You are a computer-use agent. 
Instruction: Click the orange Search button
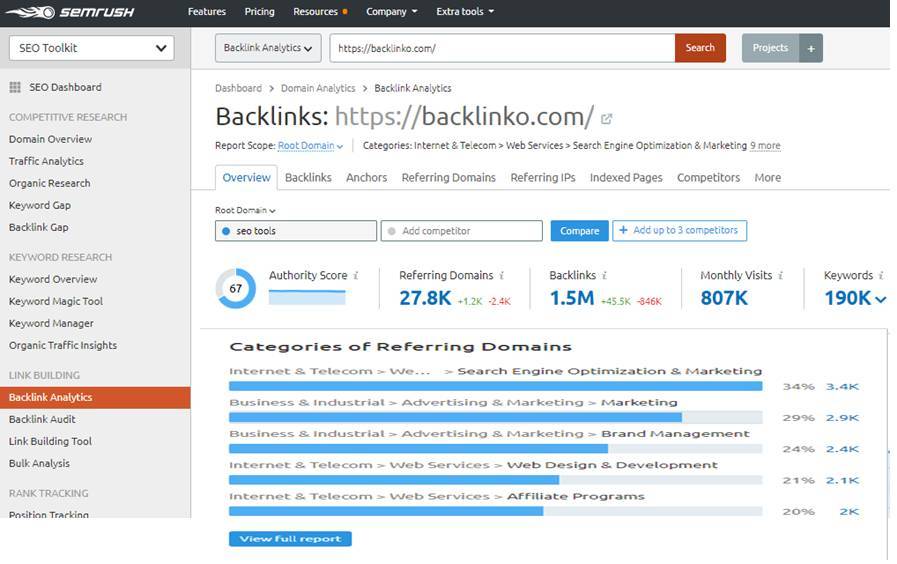click(700, 48)
